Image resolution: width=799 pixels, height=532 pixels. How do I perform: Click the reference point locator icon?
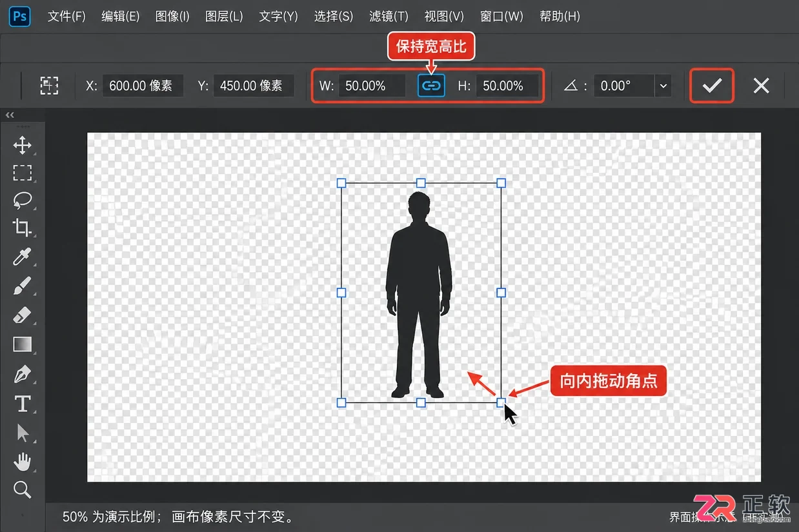pyautogui.click(x=49, y=86)
